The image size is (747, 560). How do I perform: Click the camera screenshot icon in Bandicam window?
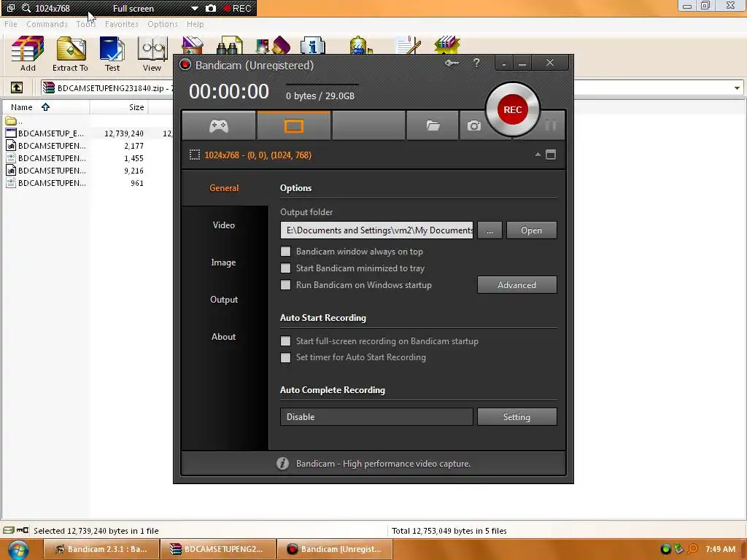coord(473,125)
